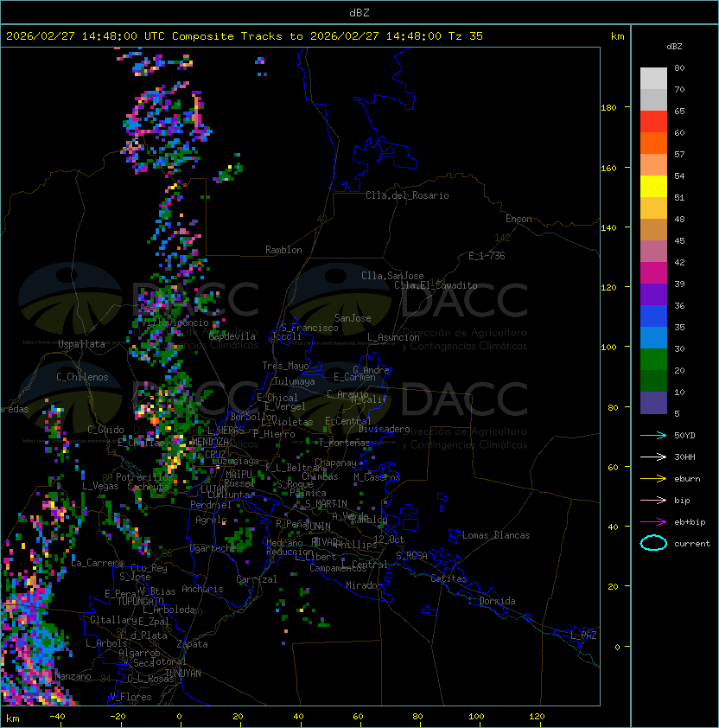Click the 'E_1-736' map label
The height and width of the screenshot is (728, 719).
(x=487, y=256)
